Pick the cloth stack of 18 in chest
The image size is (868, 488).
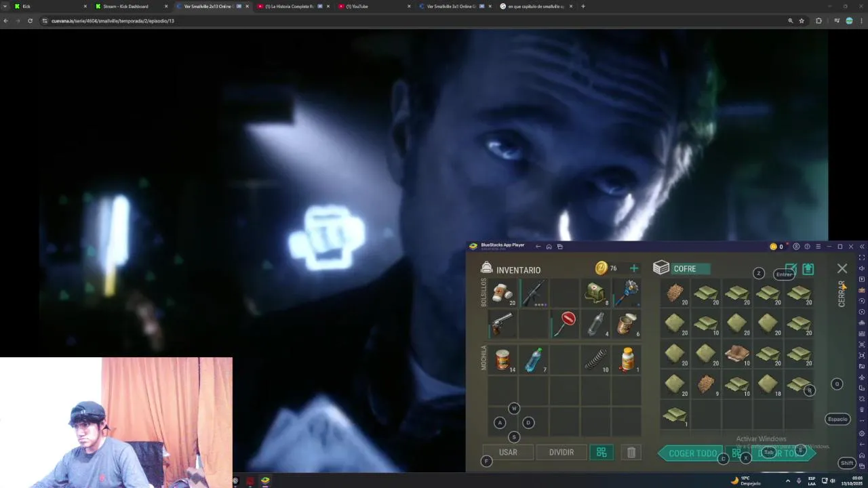point(768,384)
